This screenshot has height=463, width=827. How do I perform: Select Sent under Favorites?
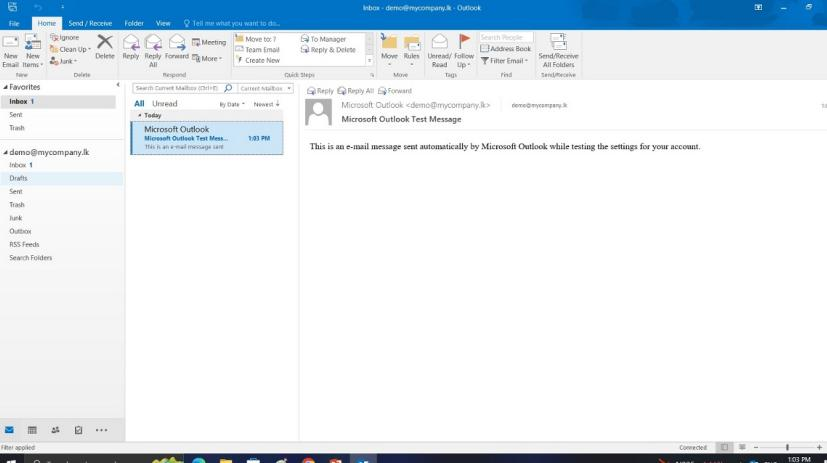coord(58,114)
